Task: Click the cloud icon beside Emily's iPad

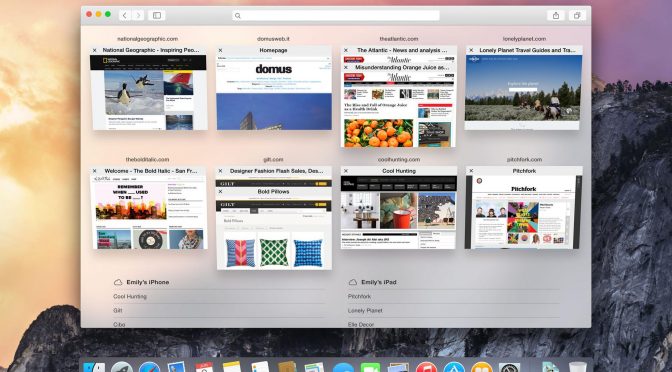Action: 353,282
